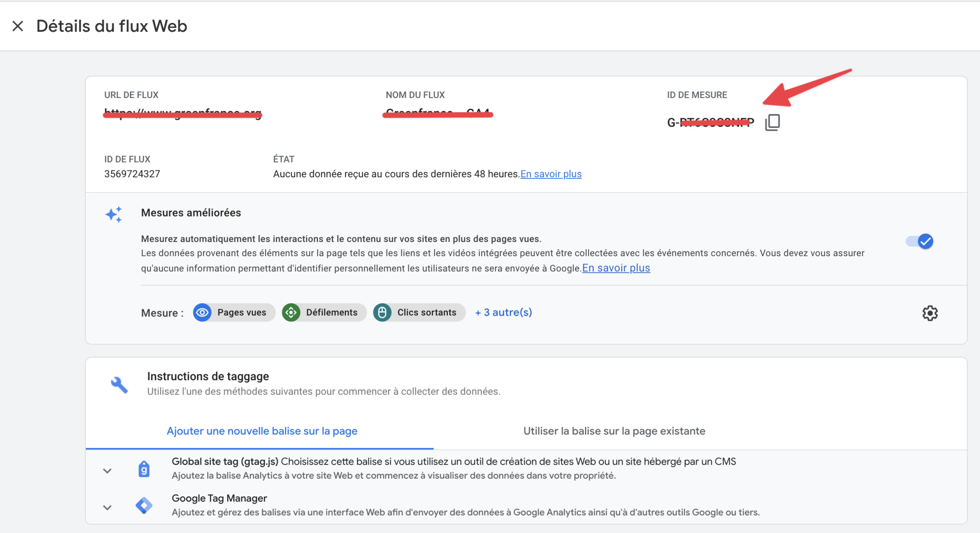Expand the Google Tag Manager section chevron
The width and height of the screenshot is (980, 533).
pyautogui.click(x=107, y=508)
